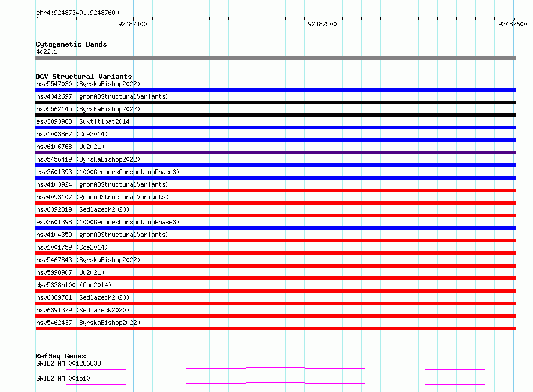The image size is (533, 392).
Task: Click the 92487600 ruler position label
Action: point(513,24)
